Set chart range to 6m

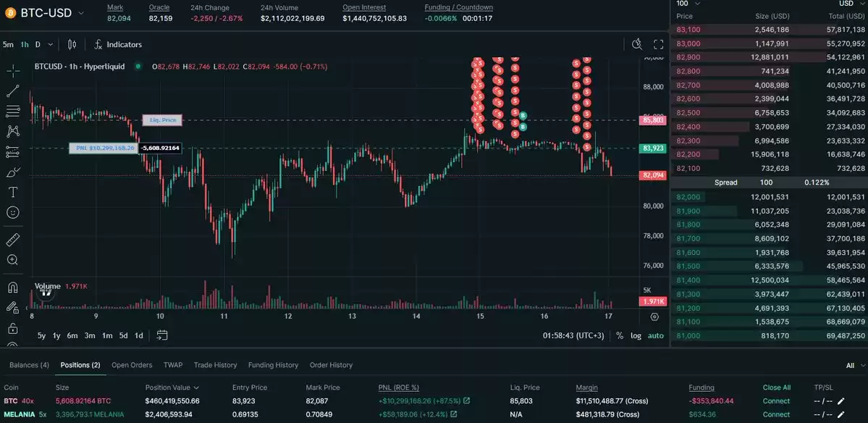(x=72, y=335)
